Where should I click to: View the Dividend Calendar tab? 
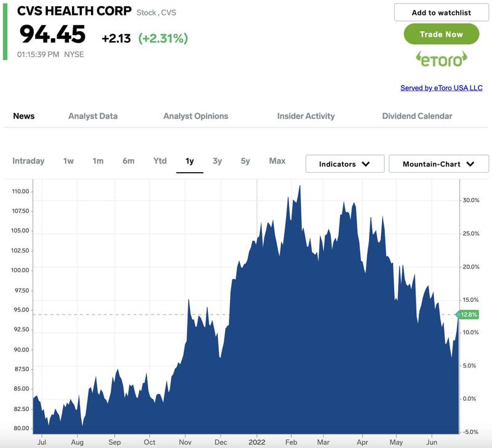[x=417, y=116]
